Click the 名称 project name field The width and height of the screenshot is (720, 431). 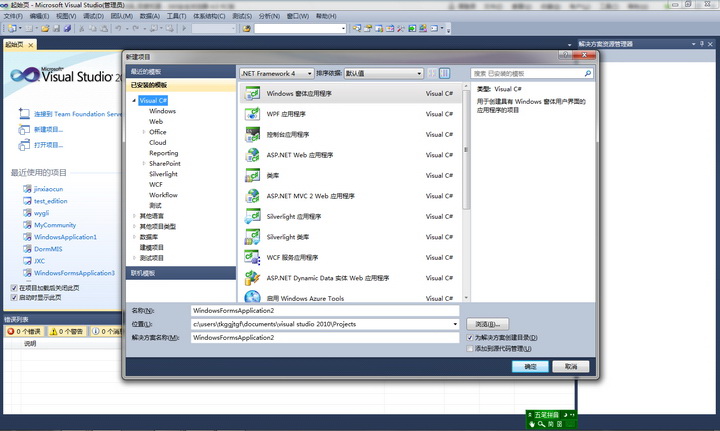324,311
